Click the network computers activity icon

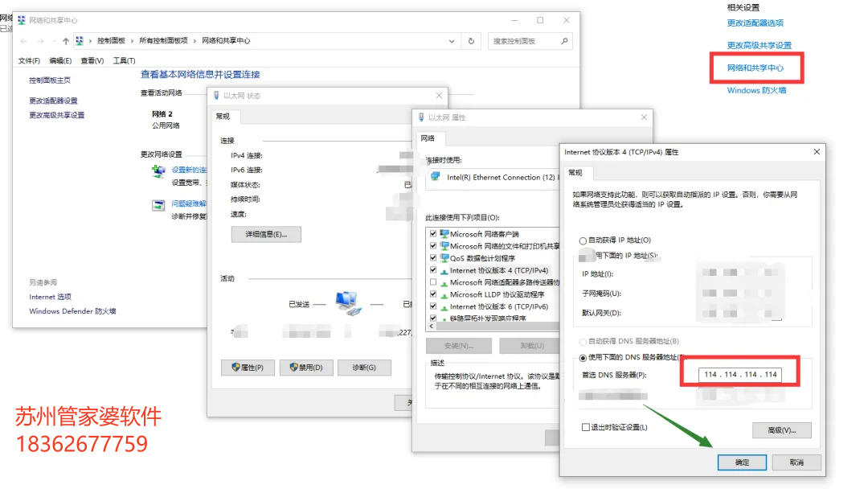click(348, 302)
